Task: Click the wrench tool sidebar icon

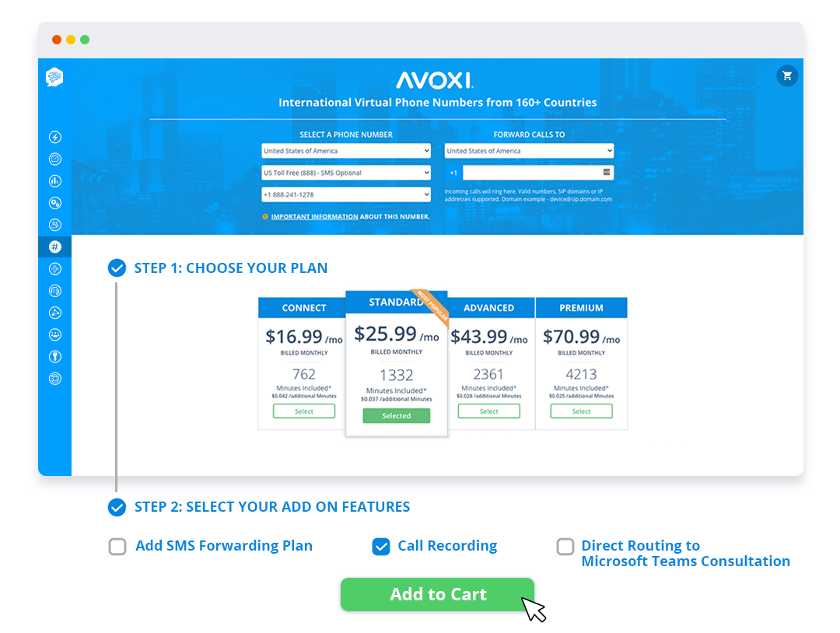Action: [54, 356]
